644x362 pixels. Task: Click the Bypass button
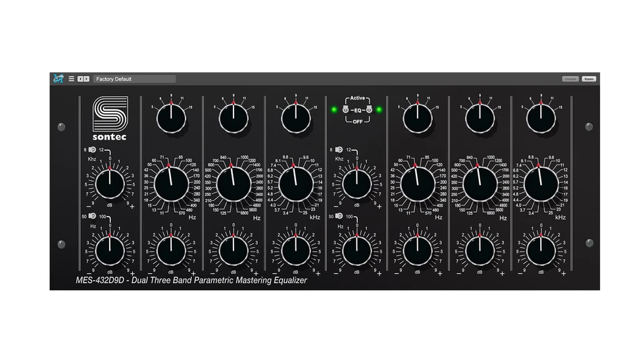(589, 79)
